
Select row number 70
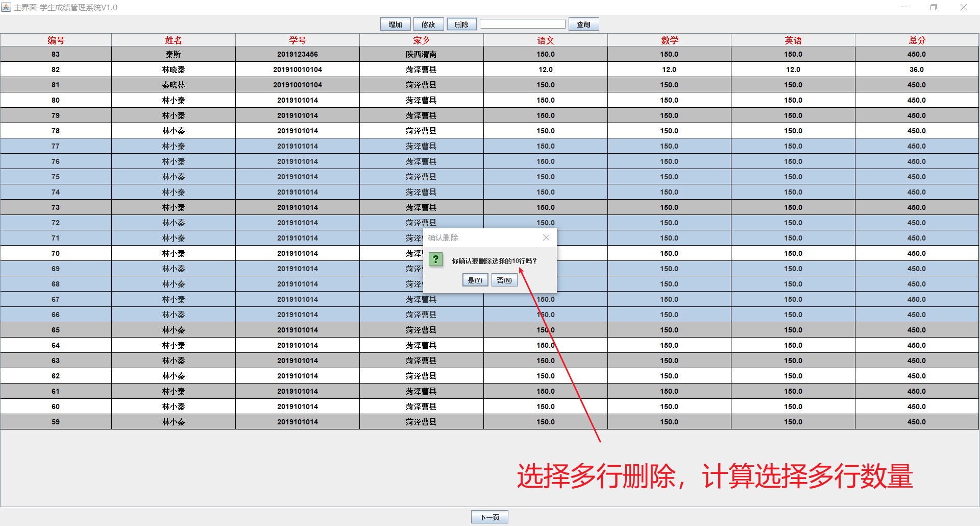click(x=56, y=253)
